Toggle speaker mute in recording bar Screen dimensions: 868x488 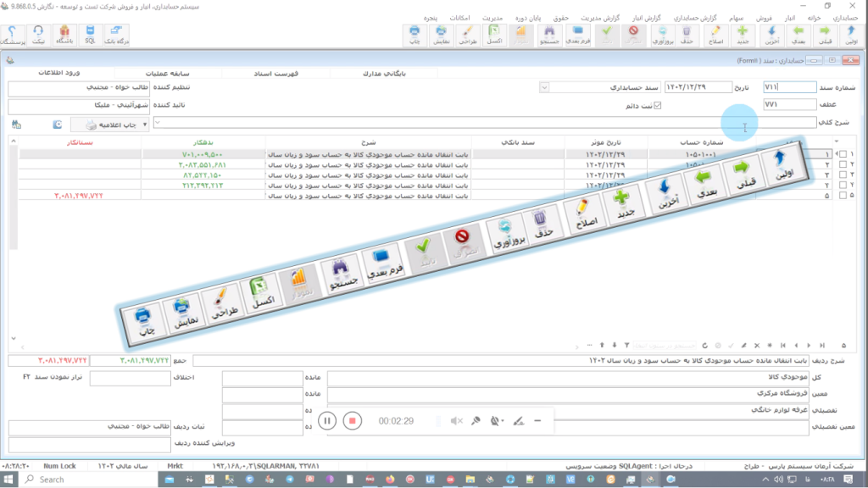click(456, 421)
